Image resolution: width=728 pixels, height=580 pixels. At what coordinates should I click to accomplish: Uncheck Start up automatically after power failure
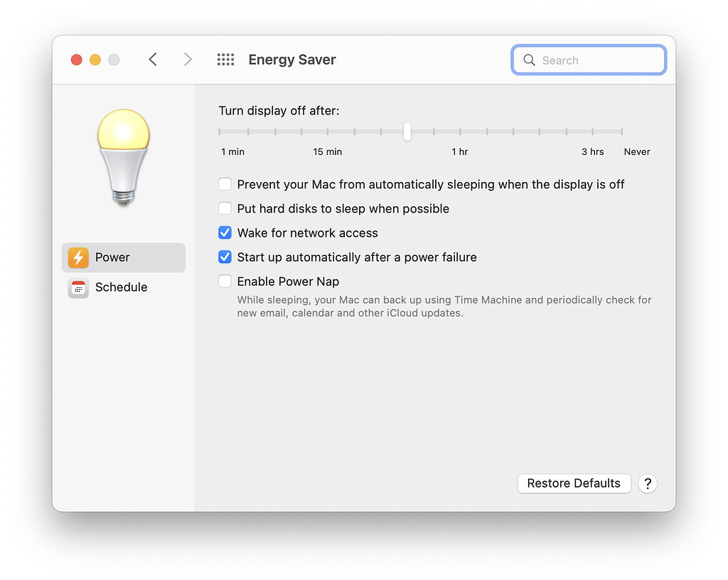coord(225,257)
